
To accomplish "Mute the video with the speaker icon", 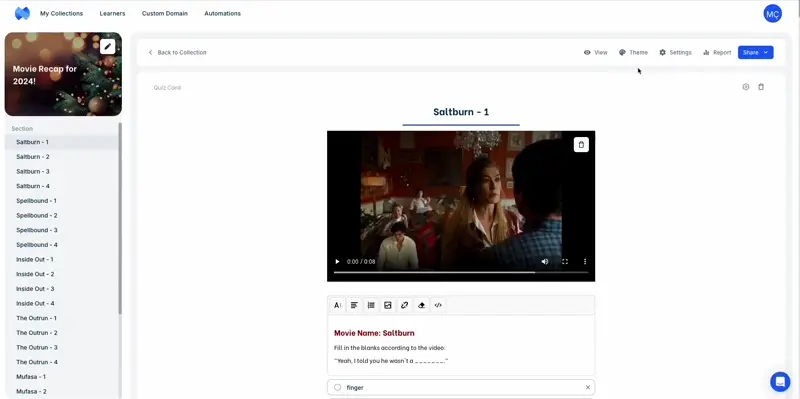I will click(544, 261).
